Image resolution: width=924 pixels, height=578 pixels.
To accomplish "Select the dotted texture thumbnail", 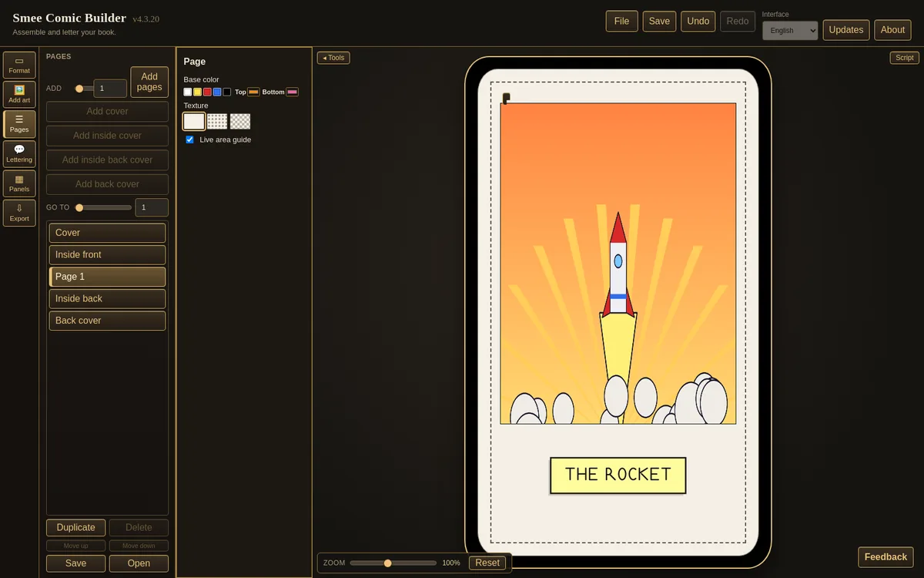I will point(217,121).
